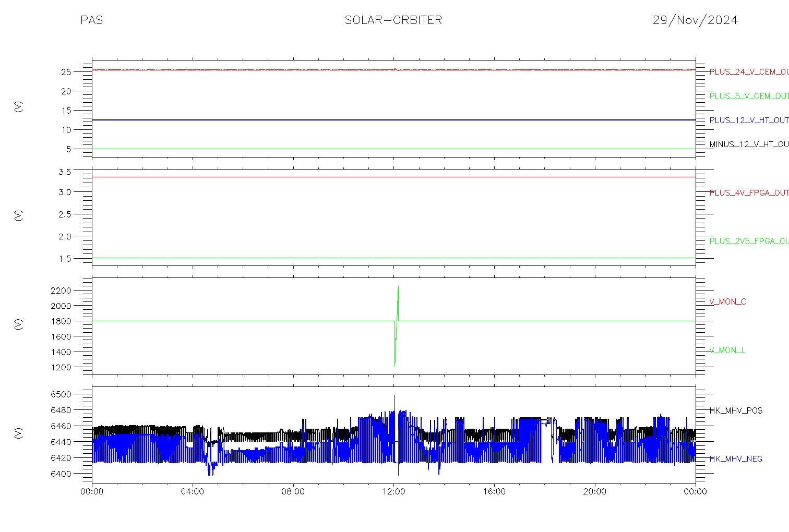The image size is (789, 532).
Task: Click the PAS instrument title
Action: [x=91, y=20]
